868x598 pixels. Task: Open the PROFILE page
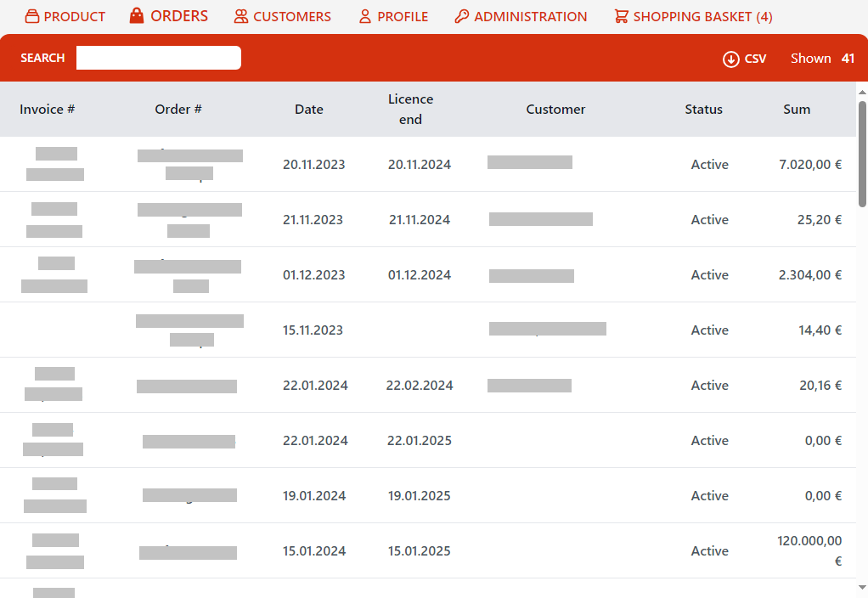click(393, 17)
